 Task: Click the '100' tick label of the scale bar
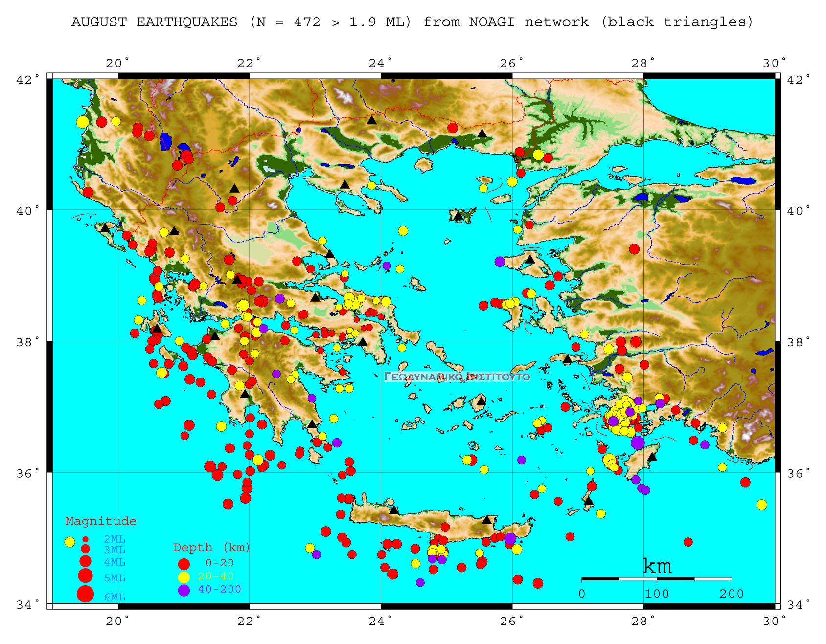point(657,594)
